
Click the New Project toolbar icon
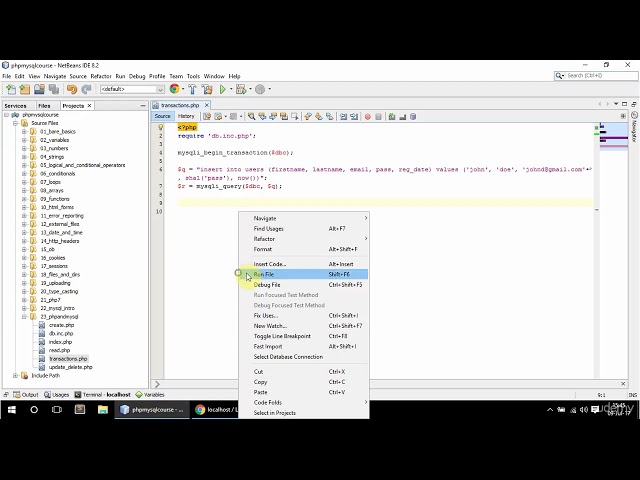pos(25,89)
